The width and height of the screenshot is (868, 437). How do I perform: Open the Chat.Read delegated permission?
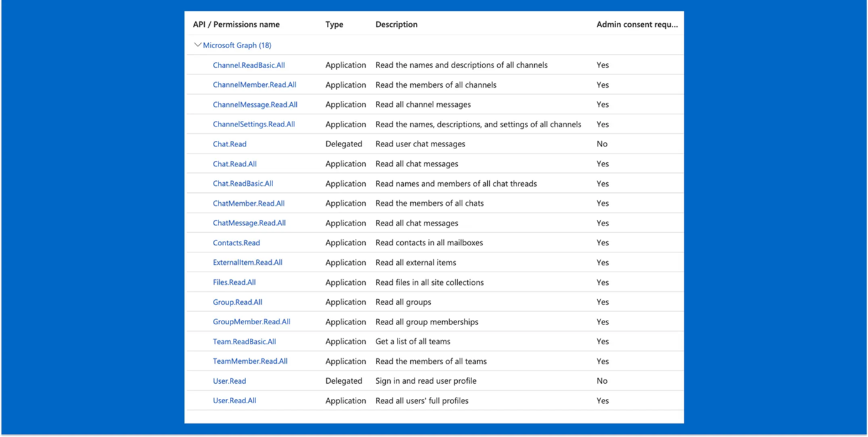click(x=229, y=144)
